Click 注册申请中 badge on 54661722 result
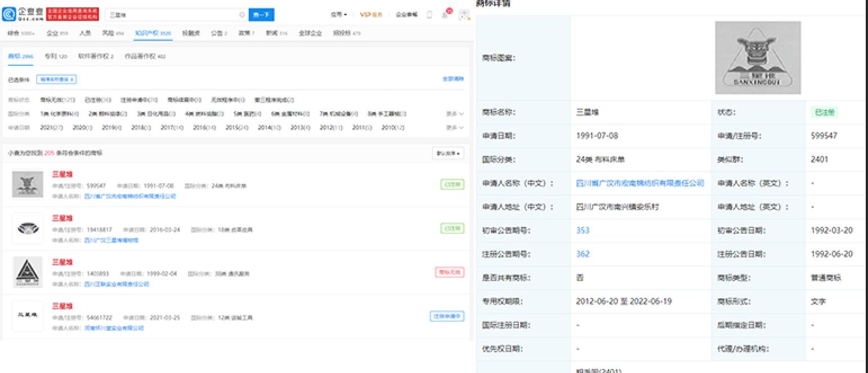868x373 pixels. click(x=447, y=317)
